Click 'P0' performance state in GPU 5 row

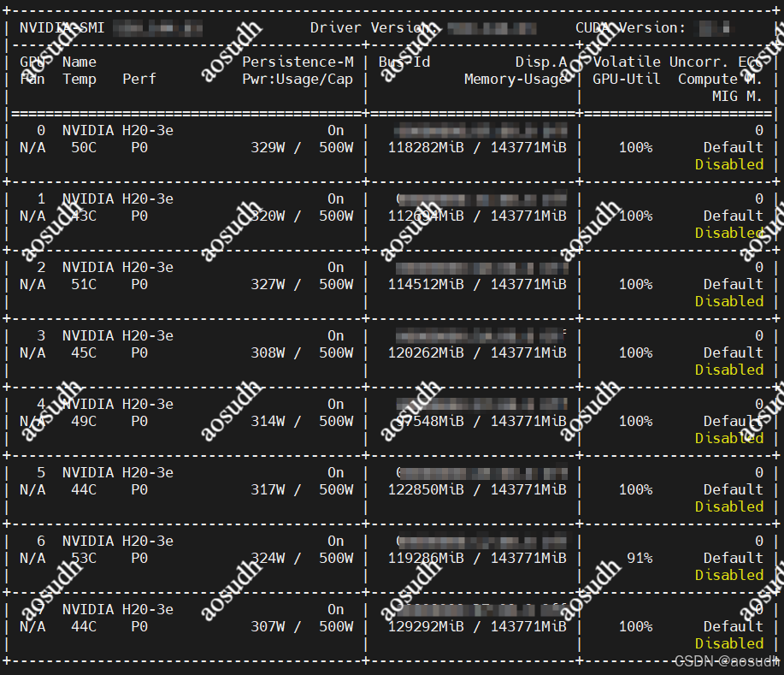tap(139, 490)
